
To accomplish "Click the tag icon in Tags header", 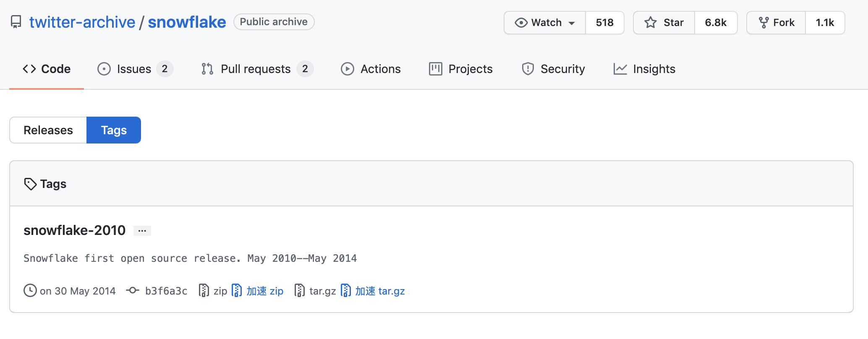I will 30,184.
